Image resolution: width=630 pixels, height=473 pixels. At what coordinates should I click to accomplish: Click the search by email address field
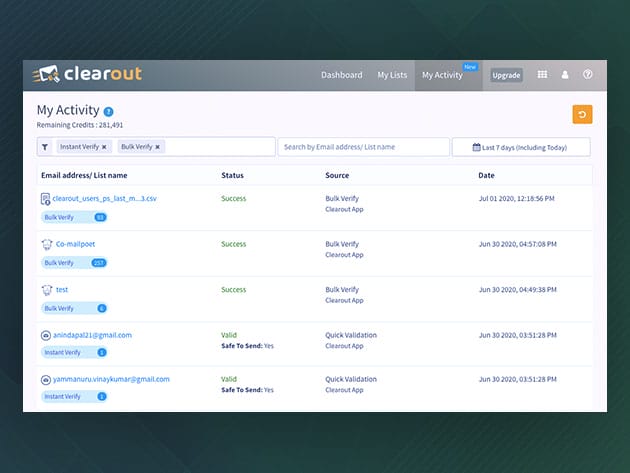pos(363,147)
